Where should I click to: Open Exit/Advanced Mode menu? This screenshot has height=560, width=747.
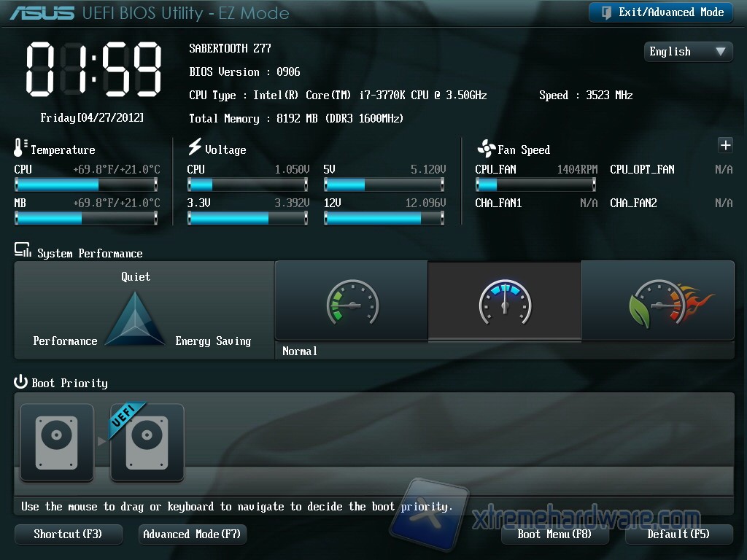(661, 12)
